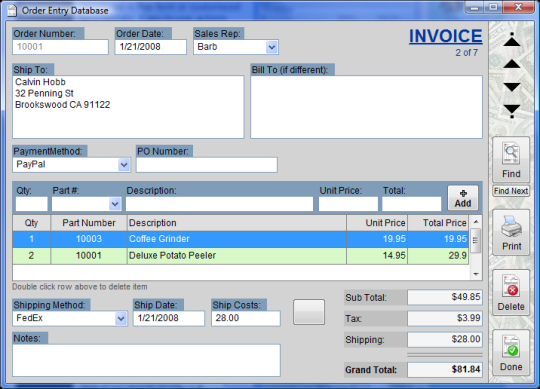Click the Description entry field

pyautogui.click(x=219, y=204)
